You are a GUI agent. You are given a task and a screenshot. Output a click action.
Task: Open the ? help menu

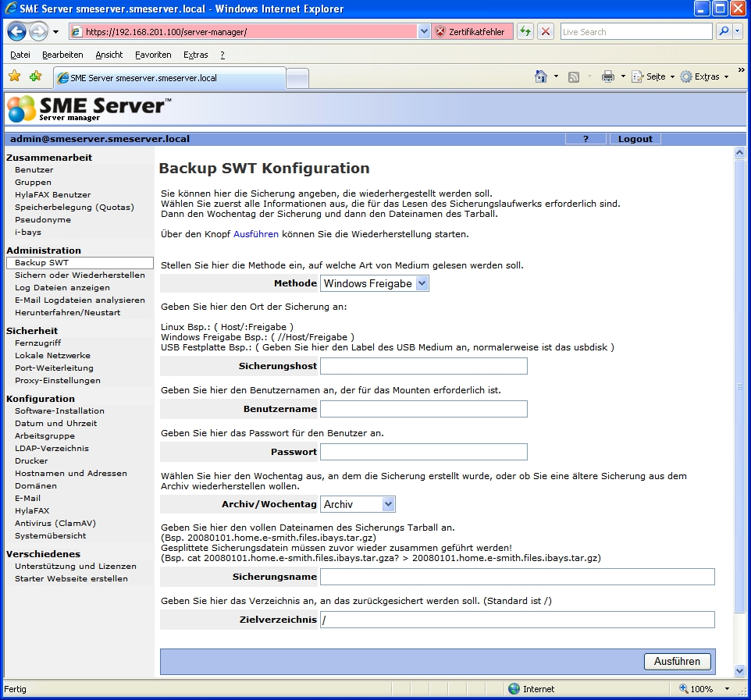click(x=222, y=55)
